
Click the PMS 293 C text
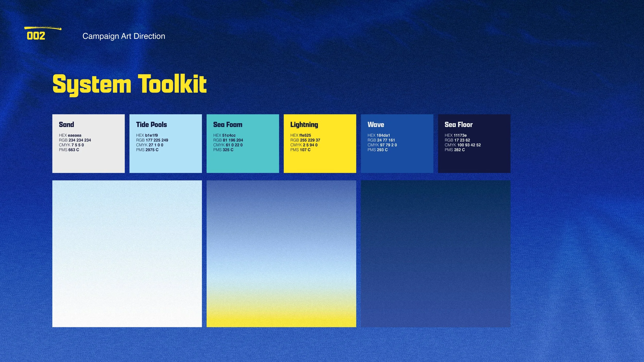[x=377, y=150]
